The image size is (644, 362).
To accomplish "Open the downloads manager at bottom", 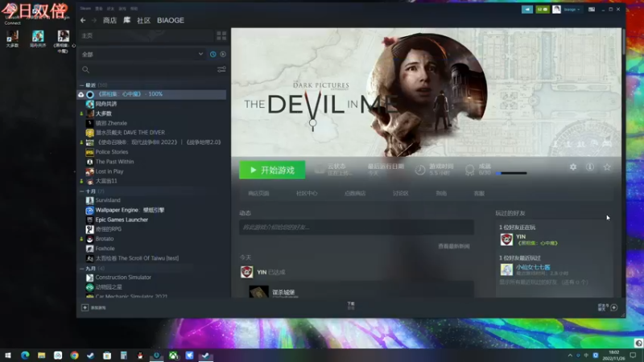I will tap(351, 306).
